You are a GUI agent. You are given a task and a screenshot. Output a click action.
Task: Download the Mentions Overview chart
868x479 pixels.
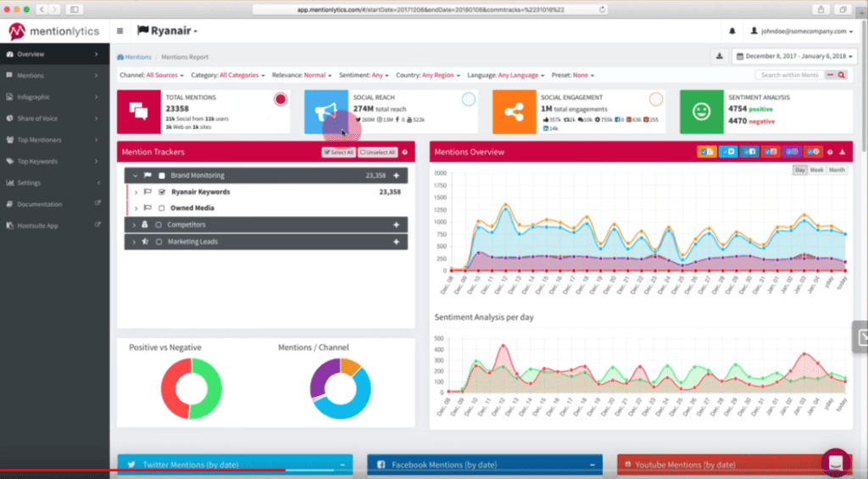pos(842,153)
